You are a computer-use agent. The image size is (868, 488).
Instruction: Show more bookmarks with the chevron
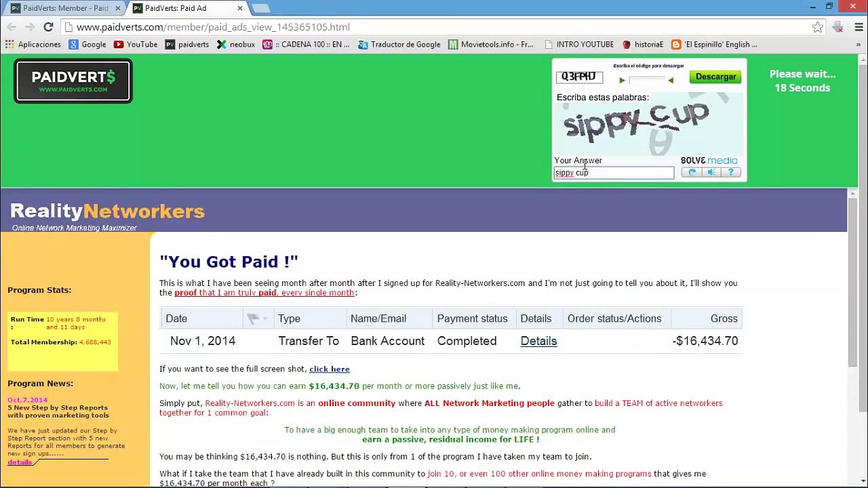click(859, 45)
